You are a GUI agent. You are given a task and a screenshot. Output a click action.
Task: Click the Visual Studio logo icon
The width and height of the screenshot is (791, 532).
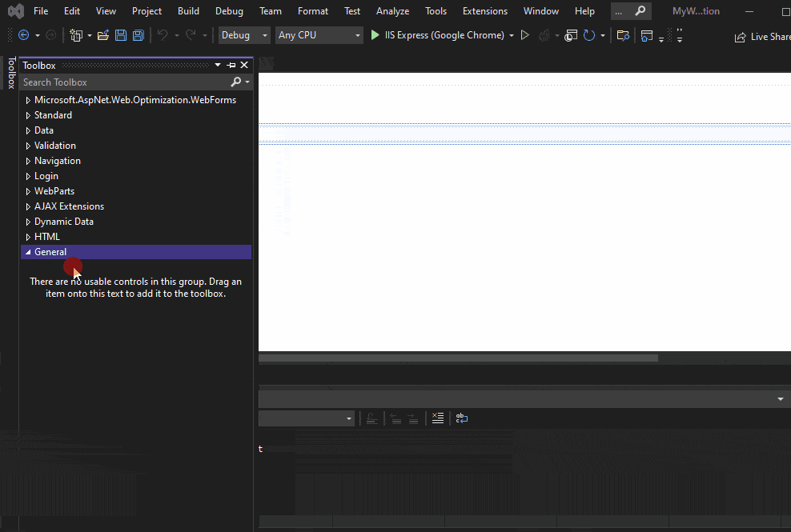(16, 10)
